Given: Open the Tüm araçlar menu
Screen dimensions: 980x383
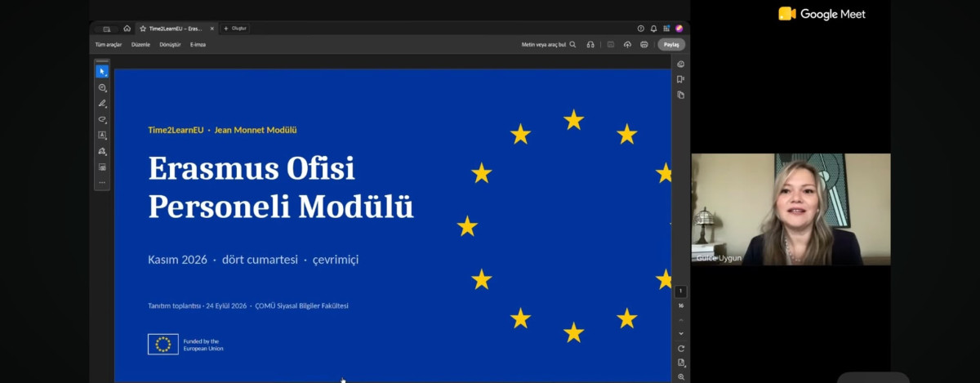Looking at the screenshot, I should (108, 45).
